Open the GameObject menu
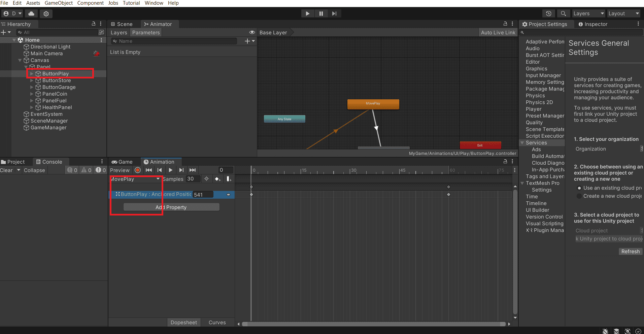The image size is (644, 334). (x=59, y=3)
